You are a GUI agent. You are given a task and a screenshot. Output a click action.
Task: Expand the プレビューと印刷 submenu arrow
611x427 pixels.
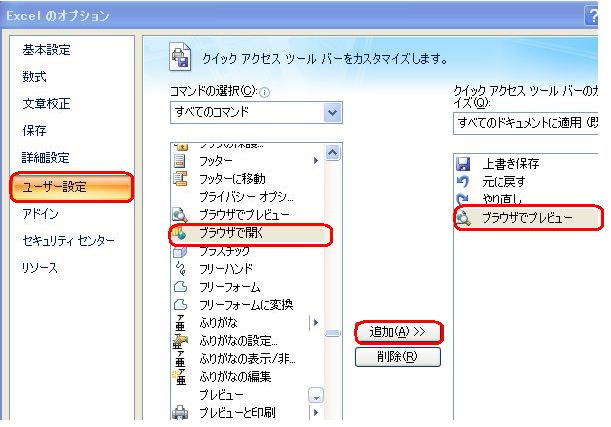[316, 412]
